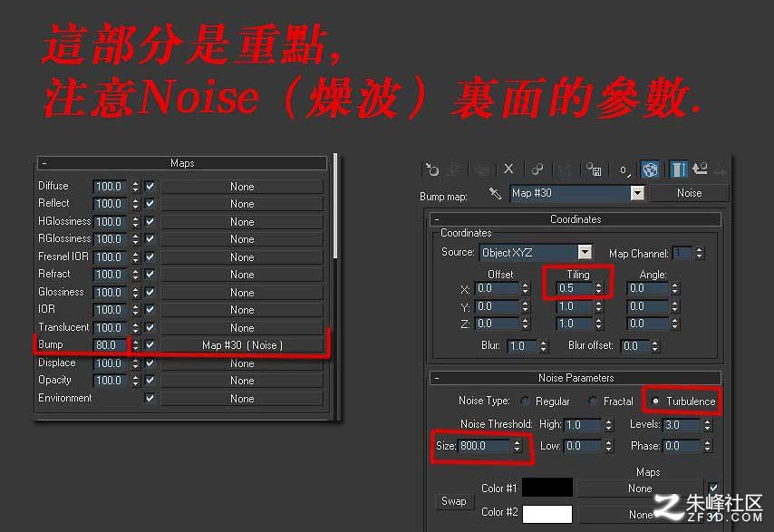Screen dimensions: 774x532
Task: Open the Material ID Channel flyout
Action: pos(624,170)
